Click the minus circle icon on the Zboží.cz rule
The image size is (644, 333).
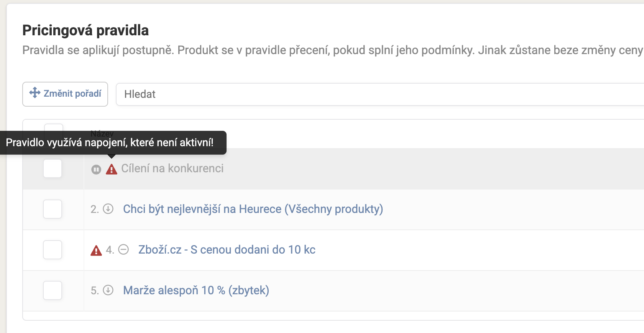pyautogui.click(x=123, y=250)
